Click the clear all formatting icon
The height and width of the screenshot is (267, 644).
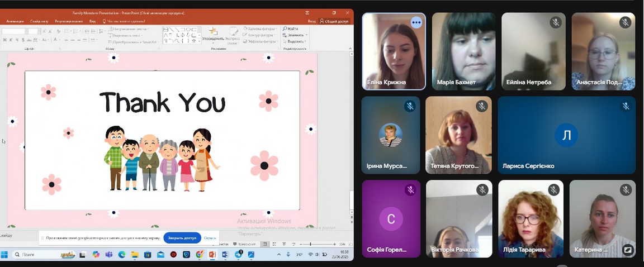pos(58,31)
